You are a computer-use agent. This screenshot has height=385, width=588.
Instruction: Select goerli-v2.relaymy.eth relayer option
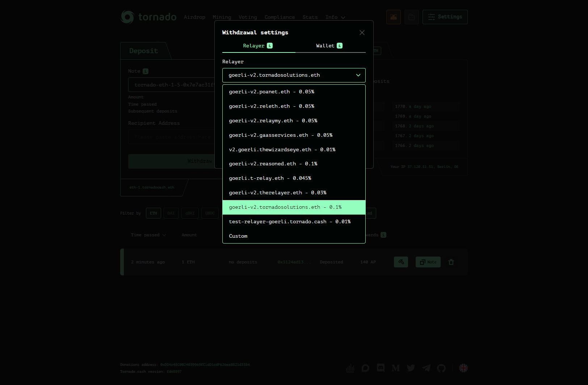pos(294,121)
